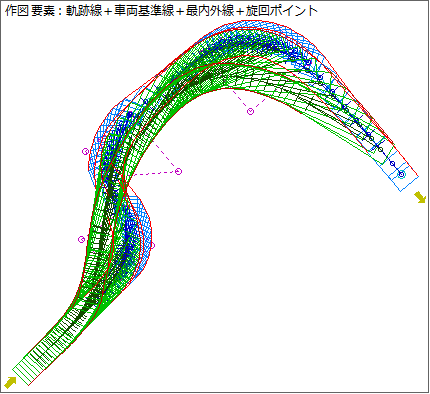Click the '旋回ポイント' text in the title
Viewport: 430px width, 394px height.
coord(282,11)
